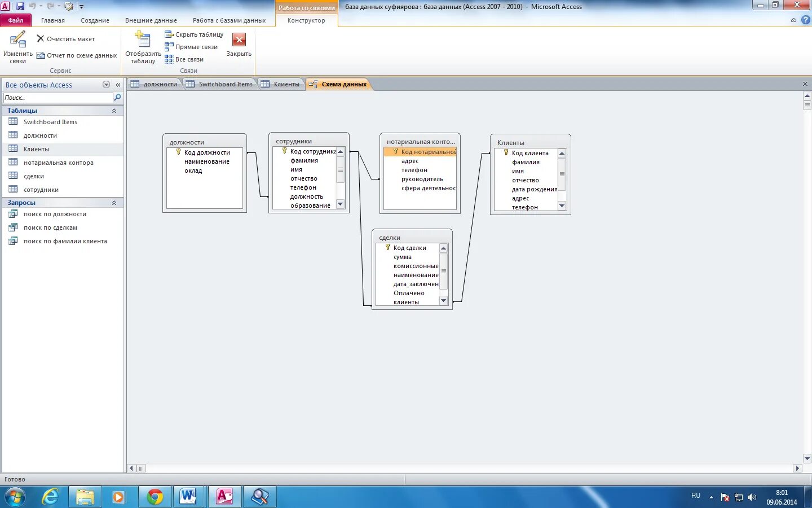The height and width of the screenshot is (508, 812).
Task: Click the scroll down arrow in the Клиенты field list
Action: (562, 206)
